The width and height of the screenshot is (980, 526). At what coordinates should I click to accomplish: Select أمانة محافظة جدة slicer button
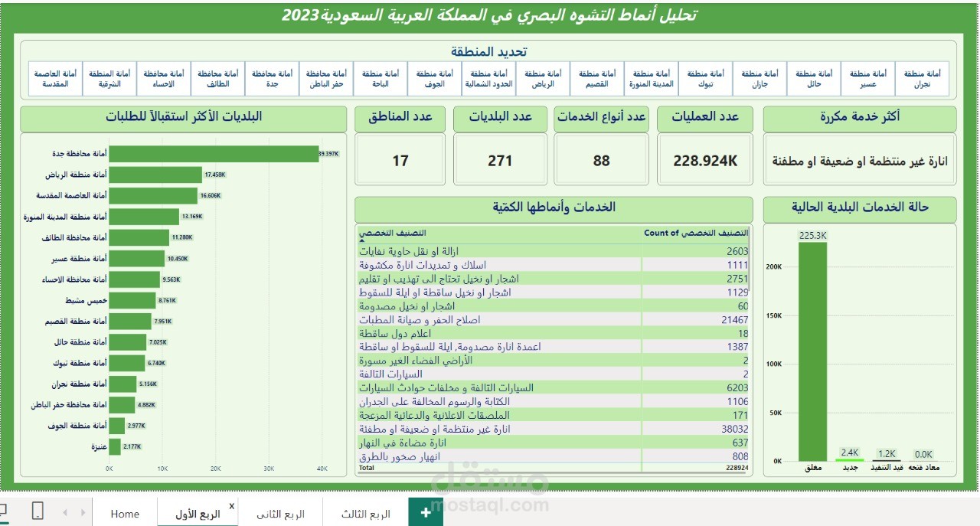pos(273,79)
